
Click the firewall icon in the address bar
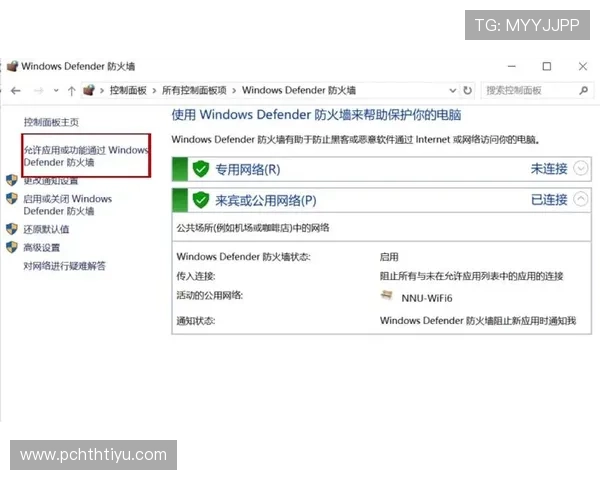pyautogui.click(x=89, y=90)
